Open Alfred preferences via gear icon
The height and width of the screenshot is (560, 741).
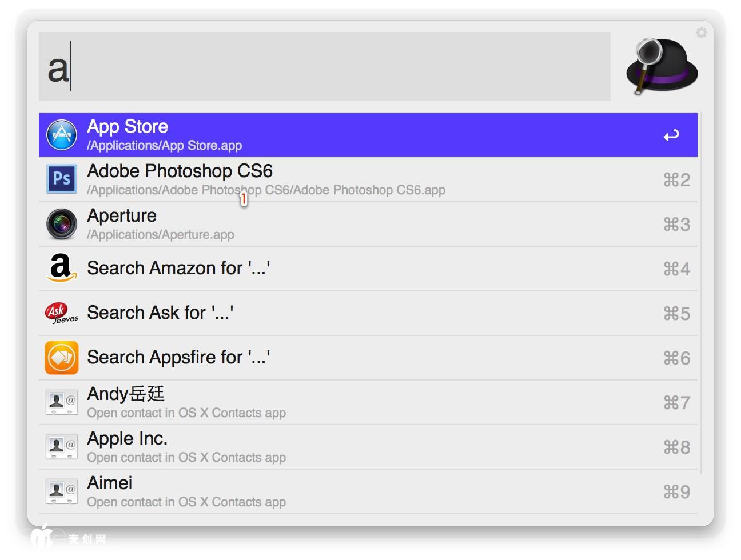[701, 33]
